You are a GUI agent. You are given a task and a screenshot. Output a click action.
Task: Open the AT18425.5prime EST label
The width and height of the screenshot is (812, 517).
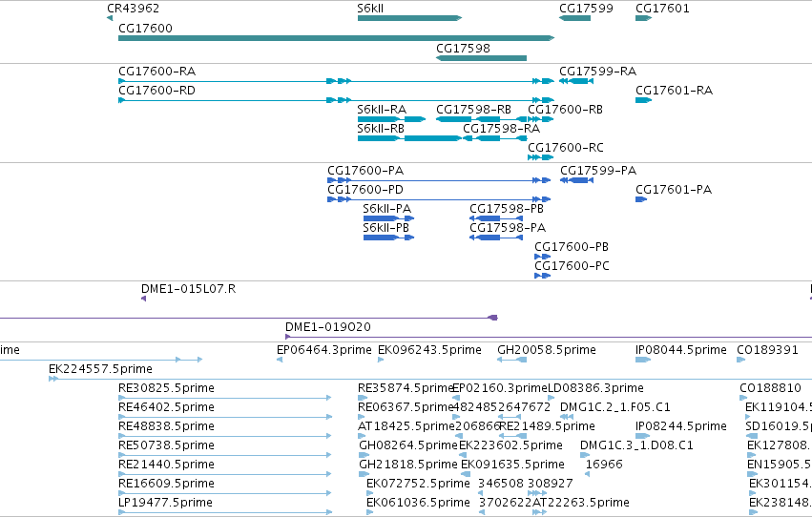coord(406,426)
